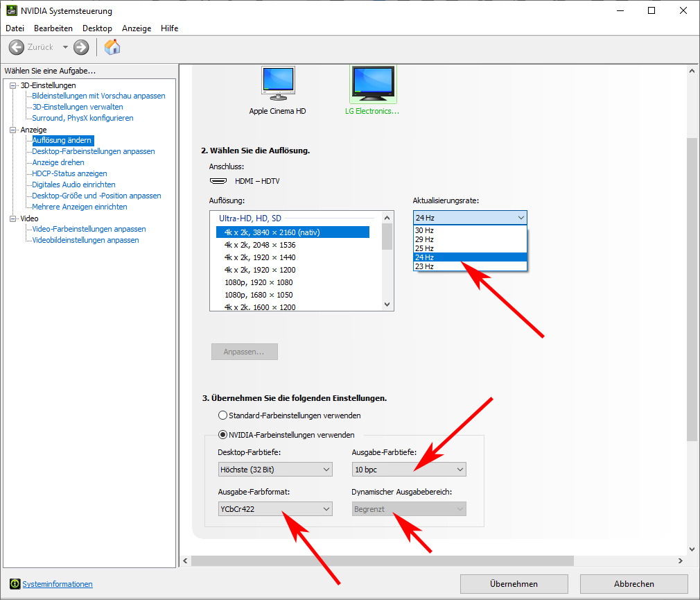Click the Abbrechen button
Viewport: 700px width, 600px height.
point(634,583)
